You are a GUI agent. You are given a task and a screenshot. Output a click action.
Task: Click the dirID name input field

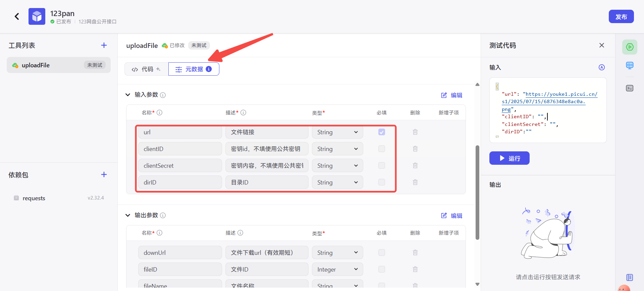(x=180, y=182)
